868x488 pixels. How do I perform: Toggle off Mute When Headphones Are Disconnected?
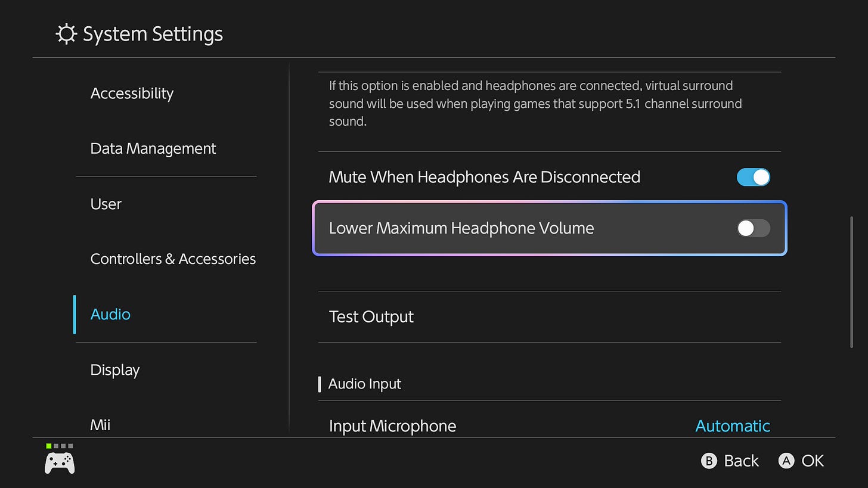pos(753,177)
